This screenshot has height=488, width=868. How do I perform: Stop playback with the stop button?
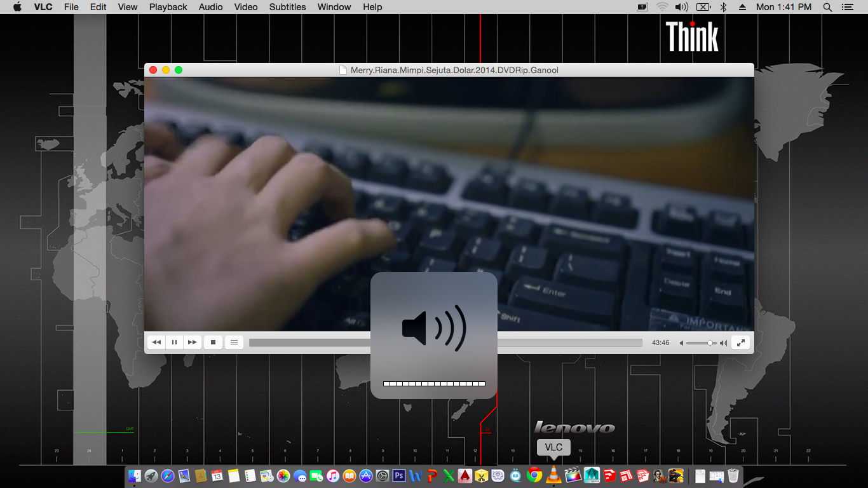214,342
